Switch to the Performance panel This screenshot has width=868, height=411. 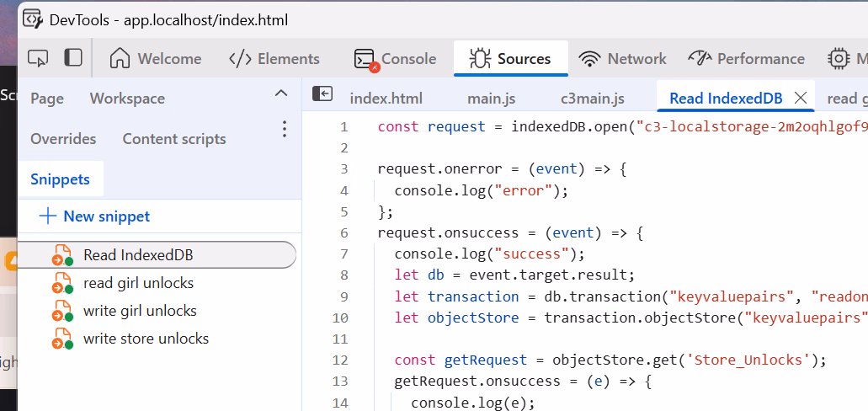coord(746,59)
